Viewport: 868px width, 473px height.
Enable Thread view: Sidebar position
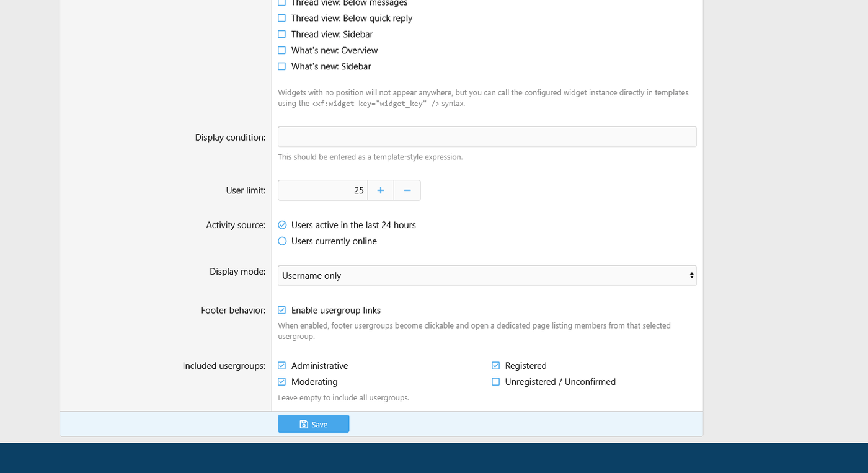[x=282, y=35]
